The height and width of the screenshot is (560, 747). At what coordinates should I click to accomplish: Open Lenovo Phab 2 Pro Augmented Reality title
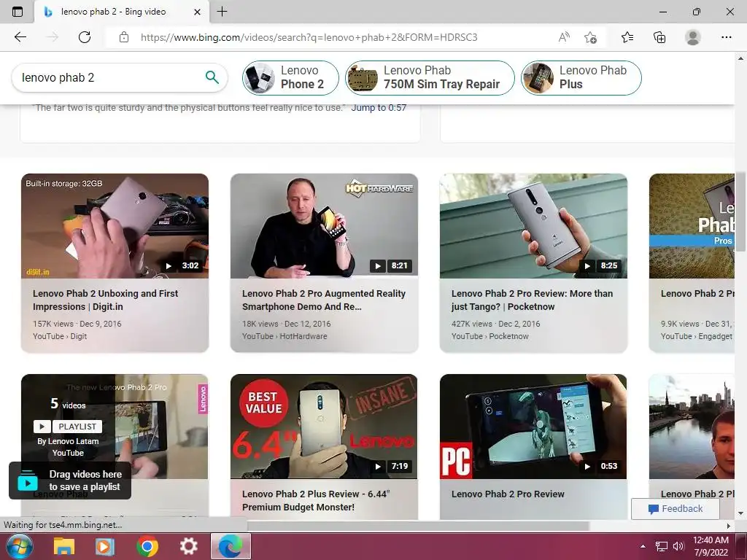click(323, 300)
